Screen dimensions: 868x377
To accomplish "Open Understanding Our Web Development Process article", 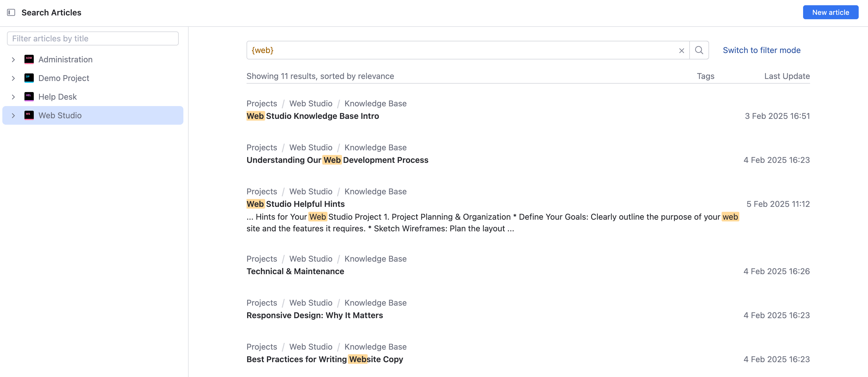I will click(x=337, y=160).
